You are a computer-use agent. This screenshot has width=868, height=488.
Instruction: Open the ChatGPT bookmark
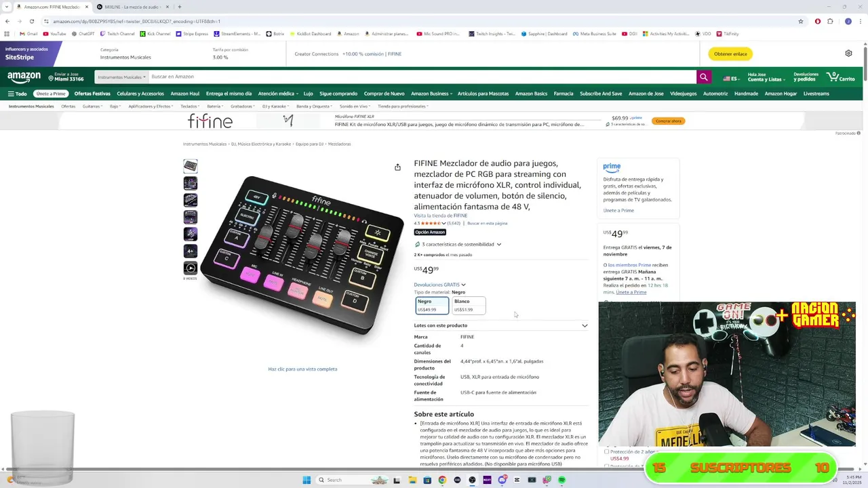[x=83, y=33]
